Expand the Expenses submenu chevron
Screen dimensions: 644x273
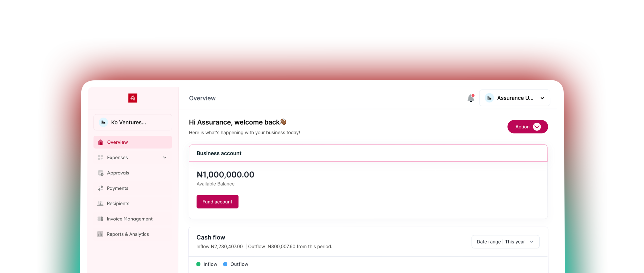pos(165,158)
